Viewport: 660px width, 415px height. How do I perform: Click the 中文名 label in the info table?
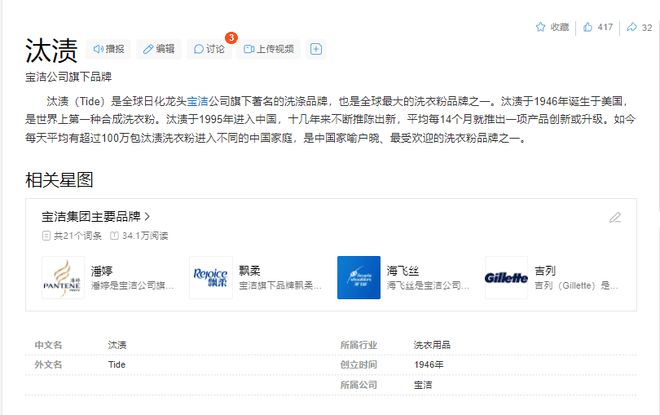48,345
